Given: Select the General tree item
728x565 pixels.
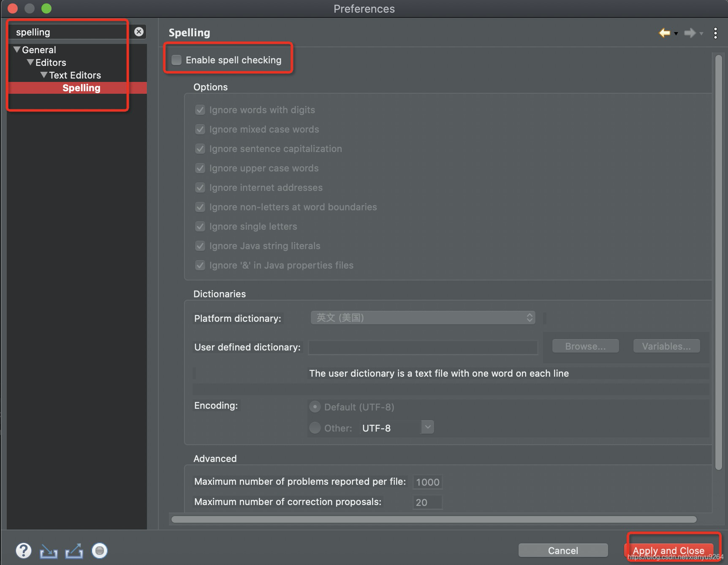Looking at the screenshot, I should click(39, 50).
